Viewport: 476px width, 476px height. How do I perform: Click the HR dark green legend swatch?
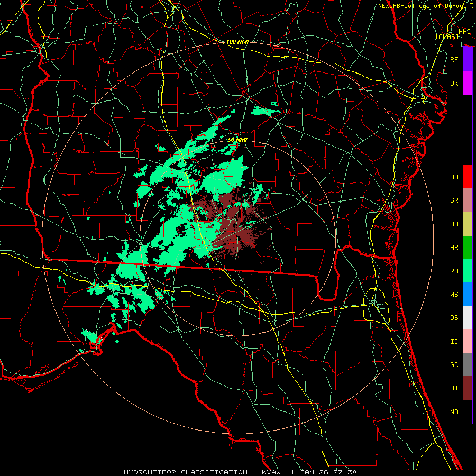point(467,248)
